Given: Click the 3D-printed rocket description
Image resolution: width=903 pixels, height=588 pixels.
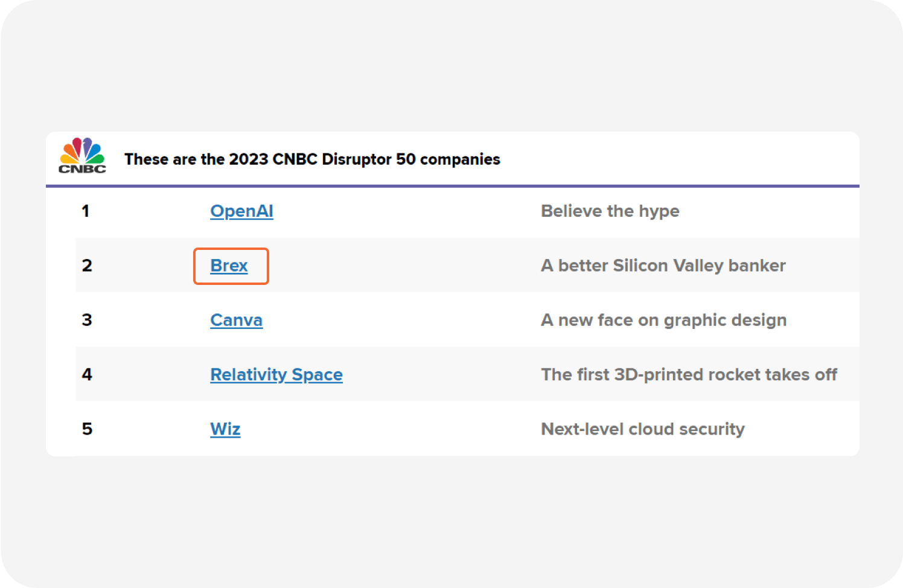Looking at the screenshot, I should point(689,374).
